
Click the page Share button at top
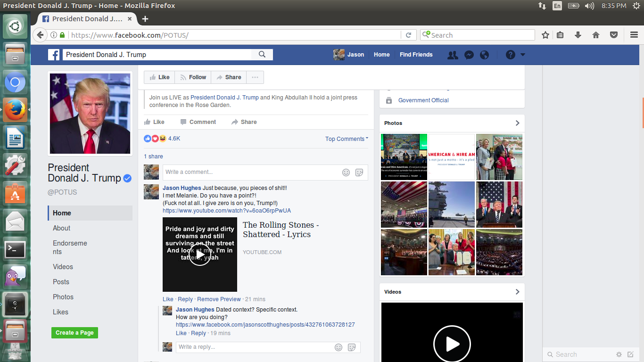click(x=229, y=77)
